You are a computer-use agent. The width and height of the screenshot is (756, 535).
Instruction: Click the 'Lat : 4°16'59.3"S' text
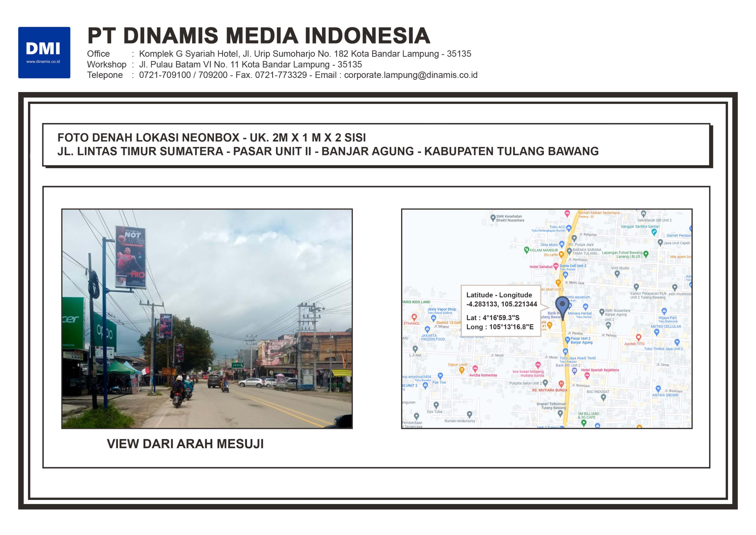point(493,318)
